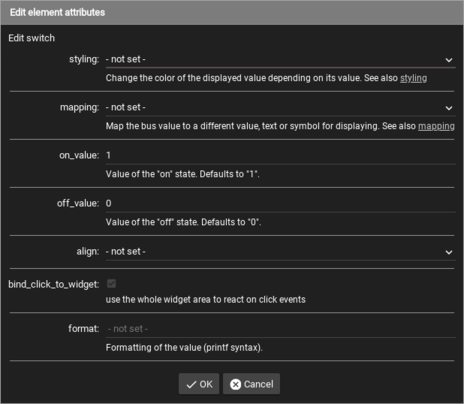
Task: Click the 'Formatting of the value (printf syntax).' text
Action: pos(184,347)
